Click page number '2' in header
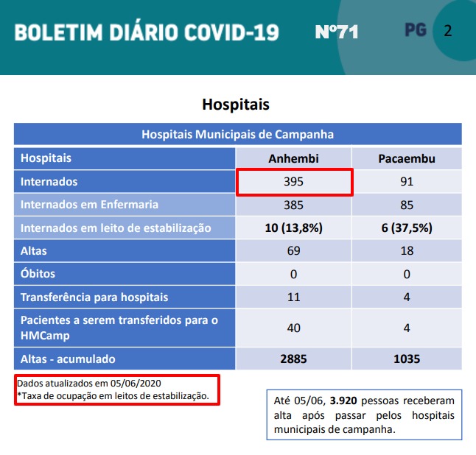 [448, 31]
